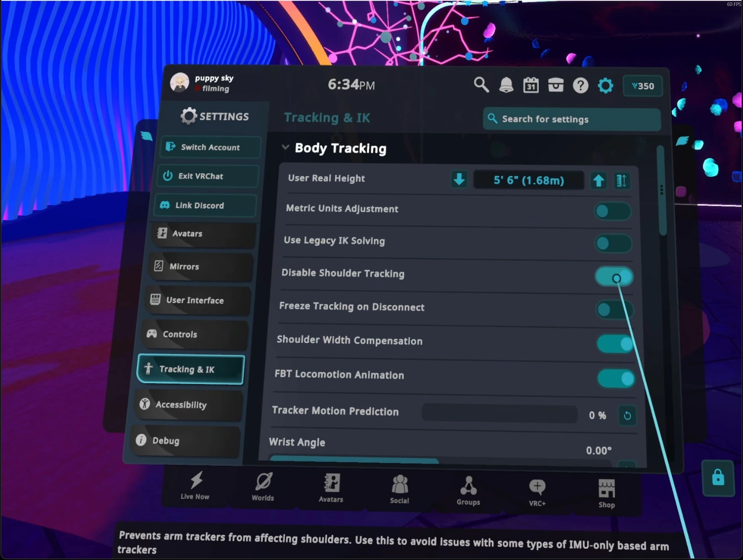Click the settings list scrollbar
Screen dimensions: 743x560
click(x=662, y=191)
